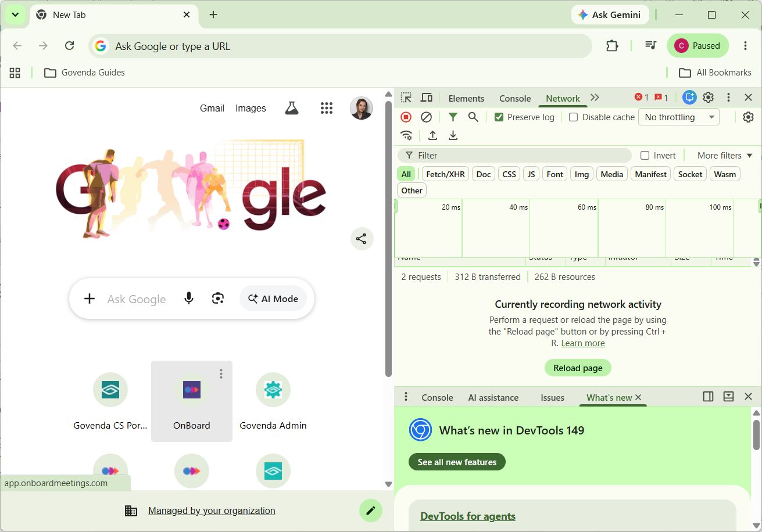Open the media controls icon
Screen dimensions: 762x532
tap(651, 46)
